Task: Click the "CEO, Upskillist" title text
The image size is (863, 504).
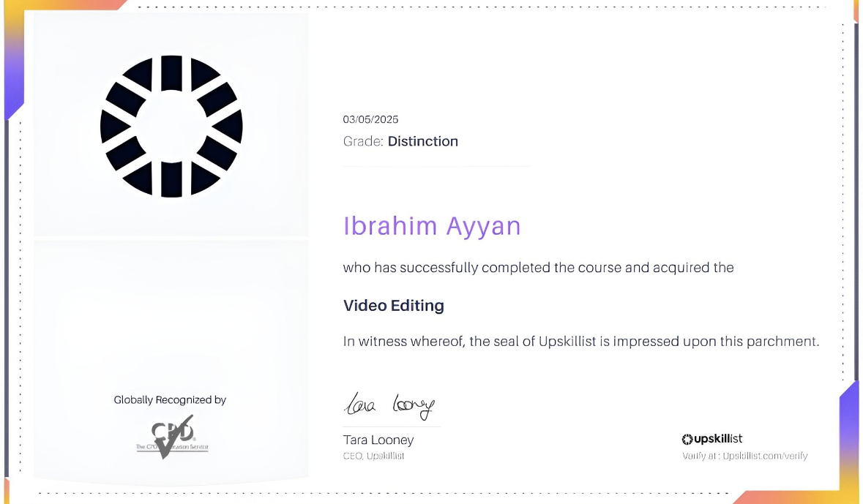Action: coord(373,456)
